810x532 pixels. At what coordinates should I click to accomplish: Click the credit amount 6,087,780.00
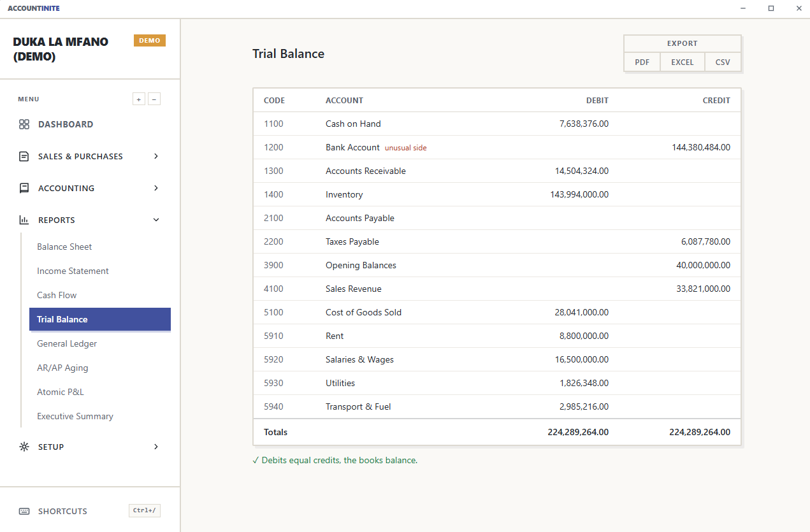click(705, 241)
